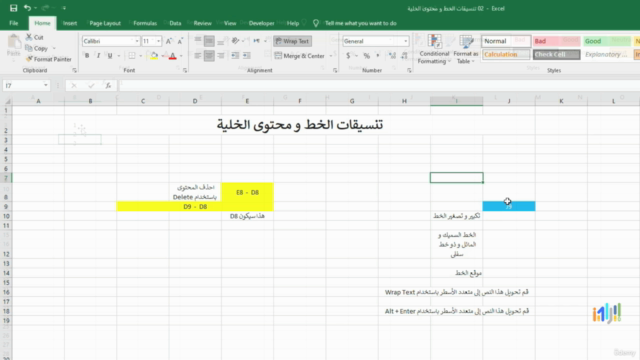Click the Paste clipboard icon
The width and height of the screenshot is (640, 360).
click(13, 42)
